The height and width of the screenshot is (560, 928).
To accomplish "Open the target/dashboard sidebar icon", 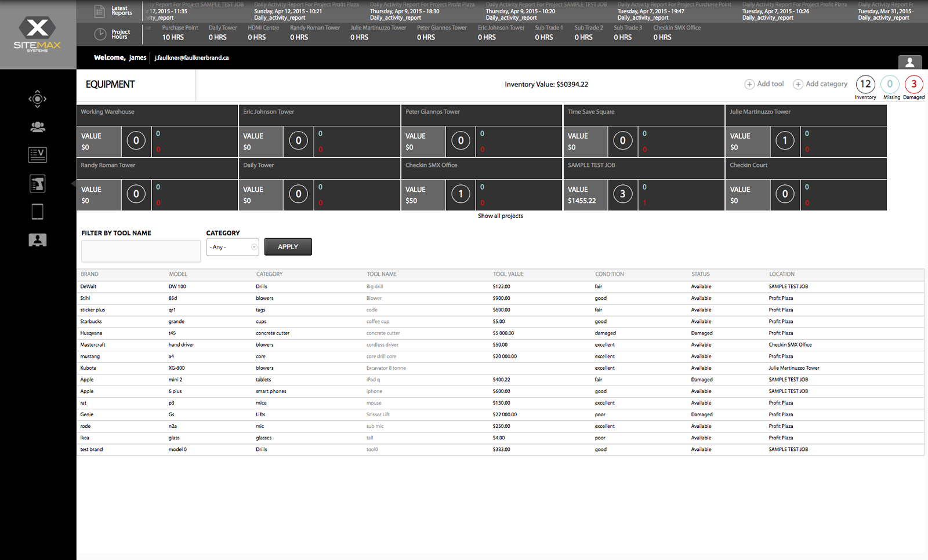I will click(38, 99).
